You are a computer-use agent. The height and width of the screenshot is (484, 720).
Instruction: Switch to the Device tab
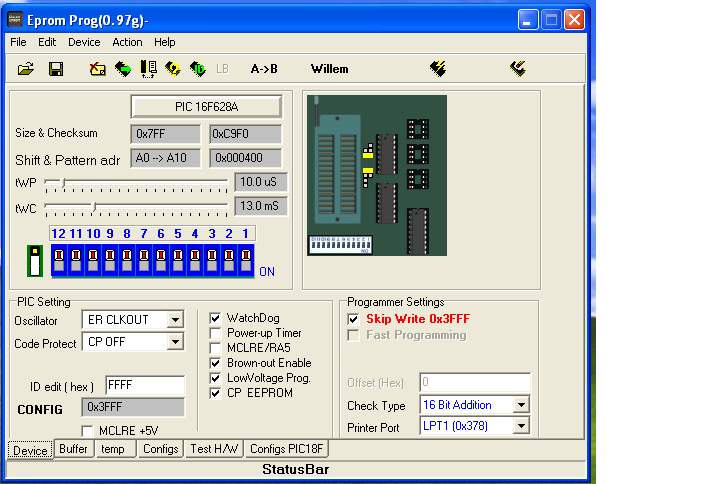(30, 450)
